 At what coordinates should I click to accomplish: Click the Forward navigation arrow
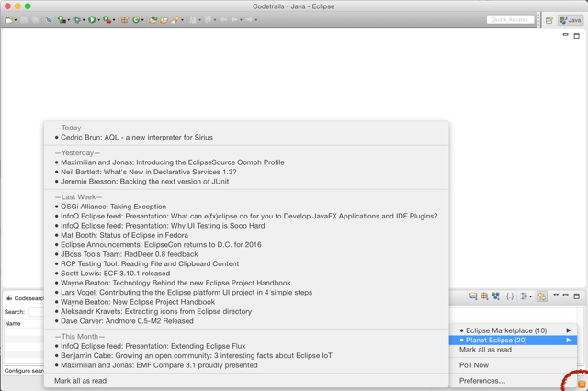pos(249,20)
